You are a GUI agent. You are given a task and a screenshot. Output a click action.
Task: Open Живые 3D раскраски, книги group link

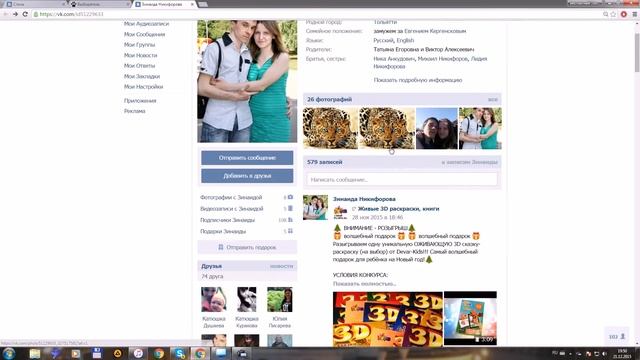[398, 209]
